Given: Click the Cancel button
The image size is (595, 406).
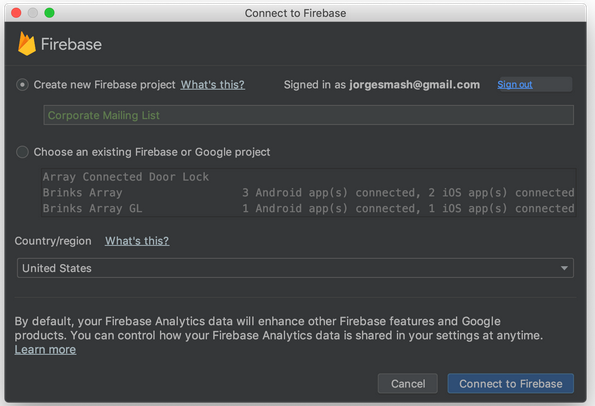Looking at the screenshot, I should coord(408,384).
